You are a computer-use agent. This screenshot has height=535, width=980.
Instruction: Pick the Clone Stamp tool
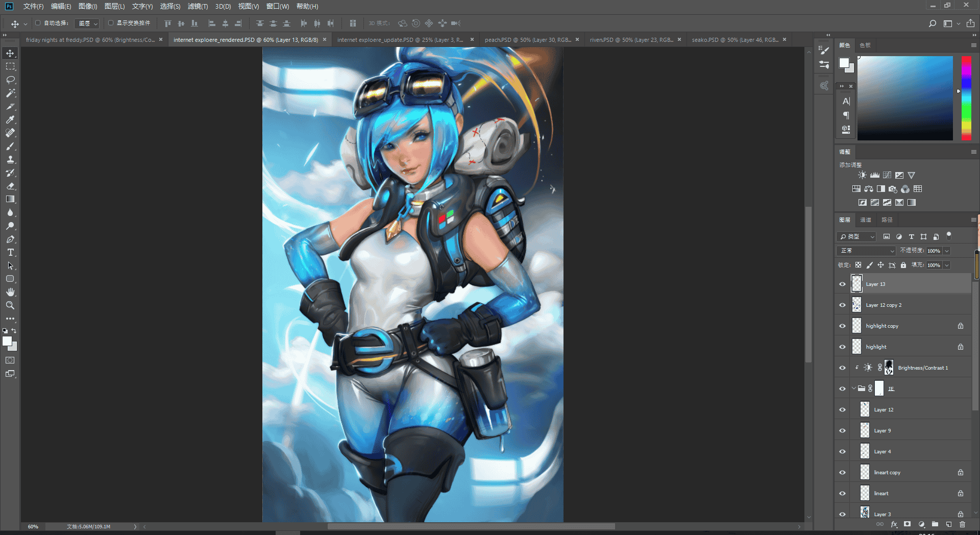10,159
